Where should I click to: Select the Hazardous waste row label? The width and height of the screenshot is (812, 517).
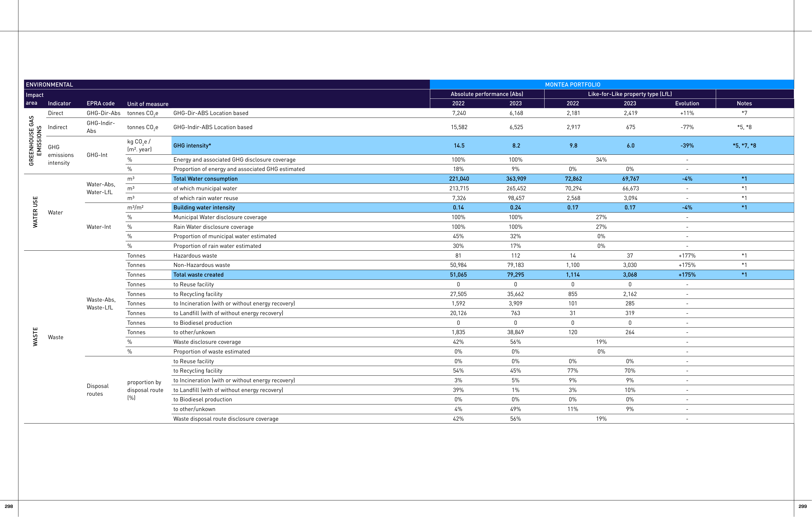pos(195,256)
